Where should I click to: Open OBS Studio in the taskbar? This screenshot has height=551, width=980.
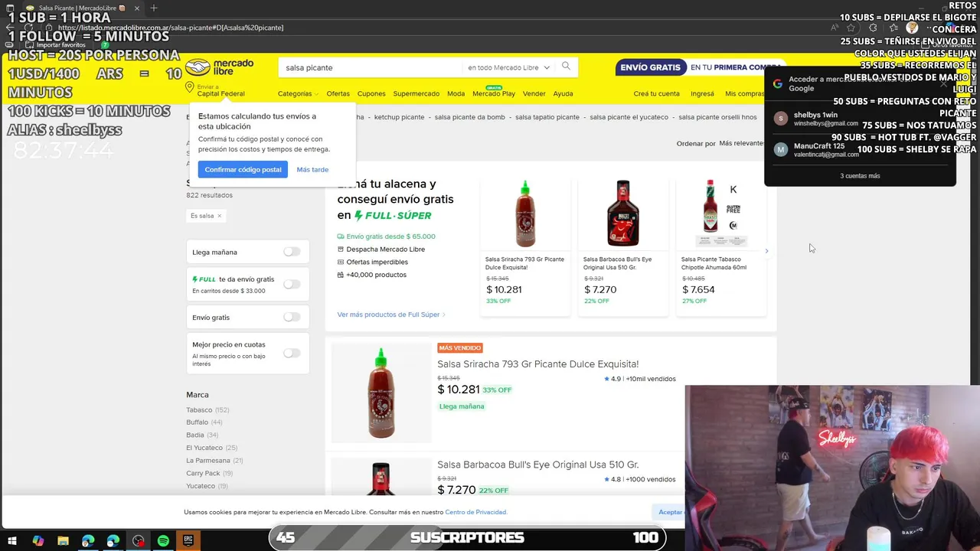(139, 540)
